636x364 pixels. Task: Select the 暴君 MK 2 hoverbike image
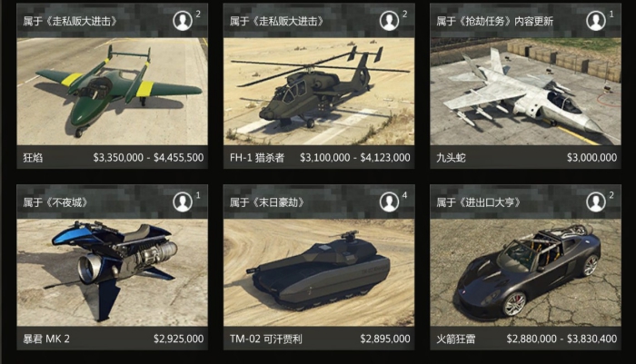click(113, 273)
